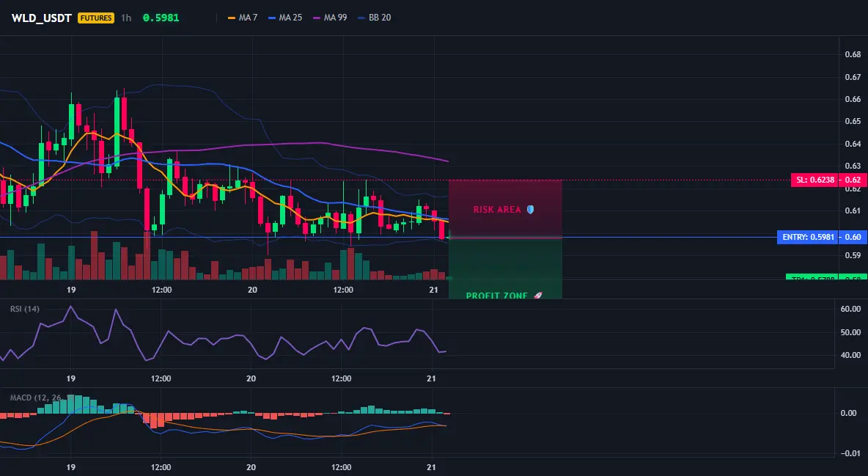Click the RSI (14) indicator label
Screen dimensions: 868x476
[25, 309]
